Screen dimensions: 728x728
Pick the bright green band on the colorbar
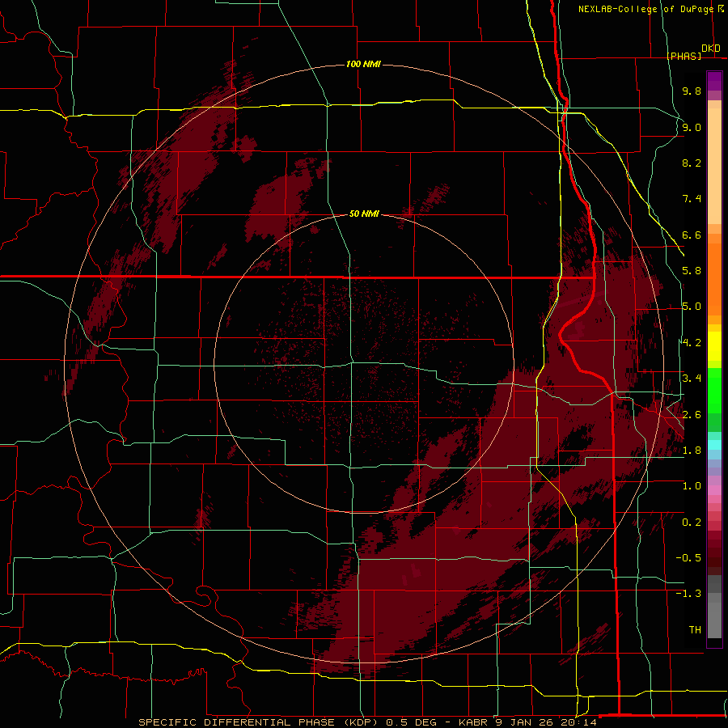click(x=714, y=391)
